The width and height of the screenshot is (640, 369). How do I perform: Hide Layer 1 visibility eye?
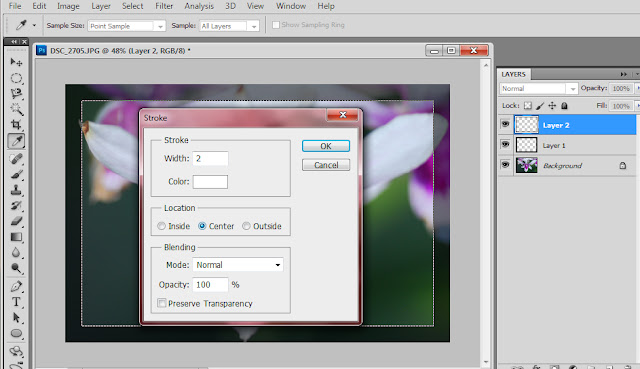tap(505, 144)
